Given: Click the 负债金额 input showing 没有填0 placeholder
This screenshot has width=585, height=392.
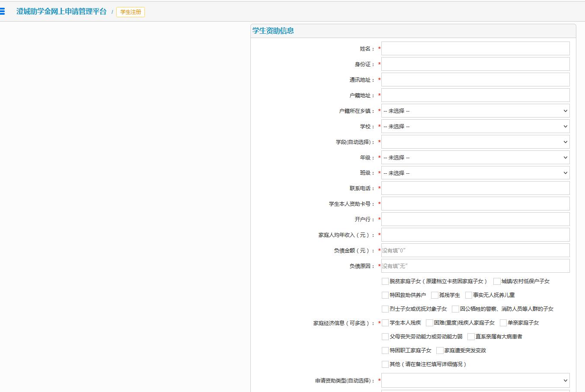Looking at the screenshot, I should pos(475,250).
